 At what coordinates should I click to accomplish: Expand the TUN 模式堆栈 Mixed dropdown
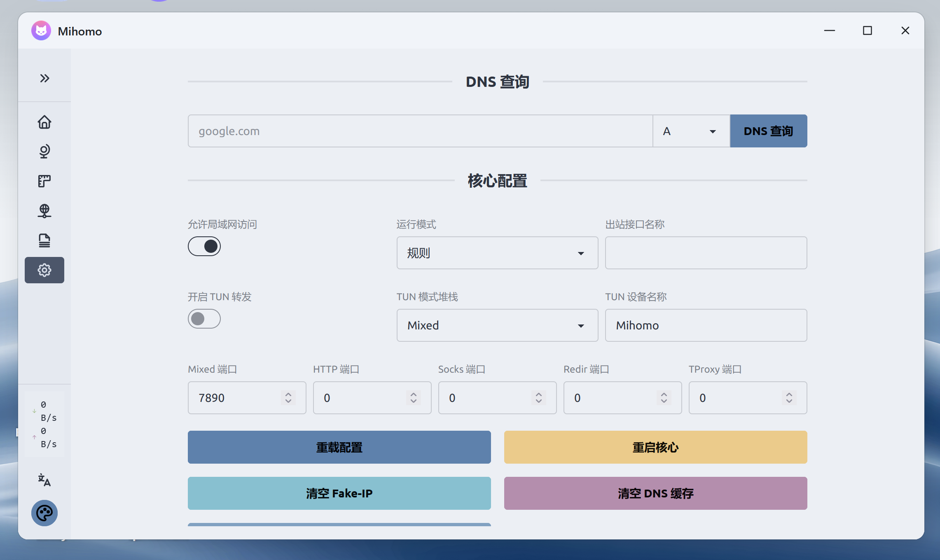click(x=497, y=325)
